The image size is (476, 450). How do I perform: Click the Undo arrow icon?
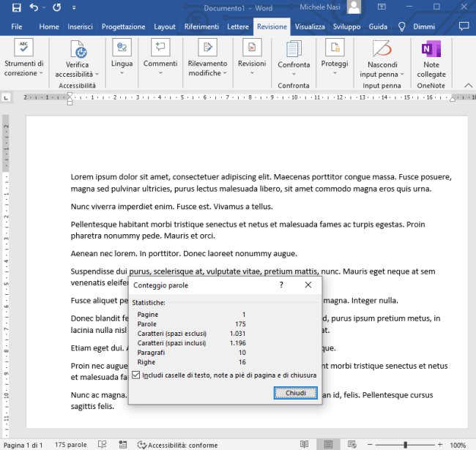pyautogui.click(x=34, y=7)
